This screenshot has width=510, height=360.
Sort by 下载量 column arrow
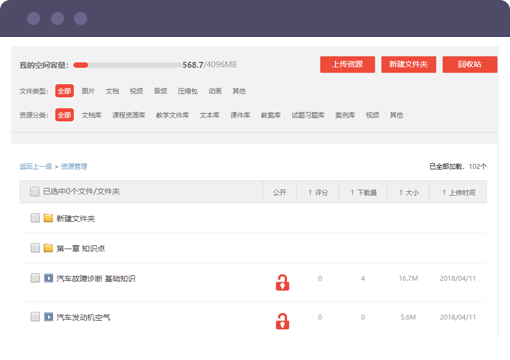pyautogui.click(x=352, y=192)
